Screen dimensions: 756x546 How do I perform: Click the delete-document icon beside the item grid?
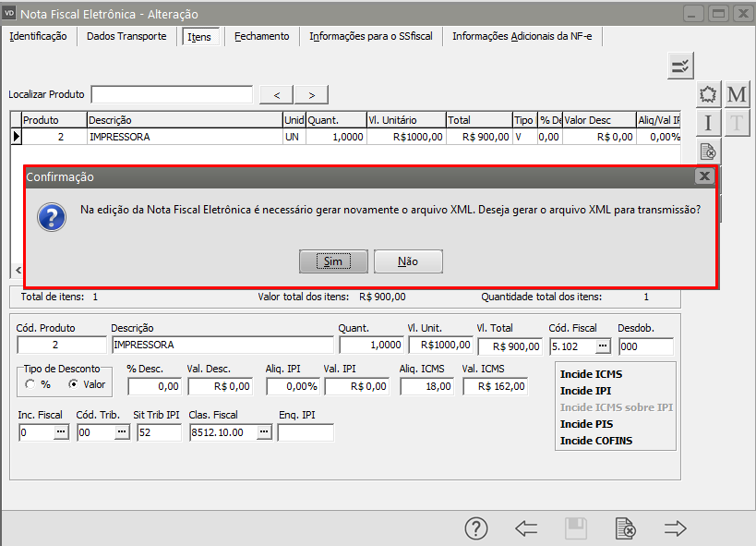(x=708, y=152)
